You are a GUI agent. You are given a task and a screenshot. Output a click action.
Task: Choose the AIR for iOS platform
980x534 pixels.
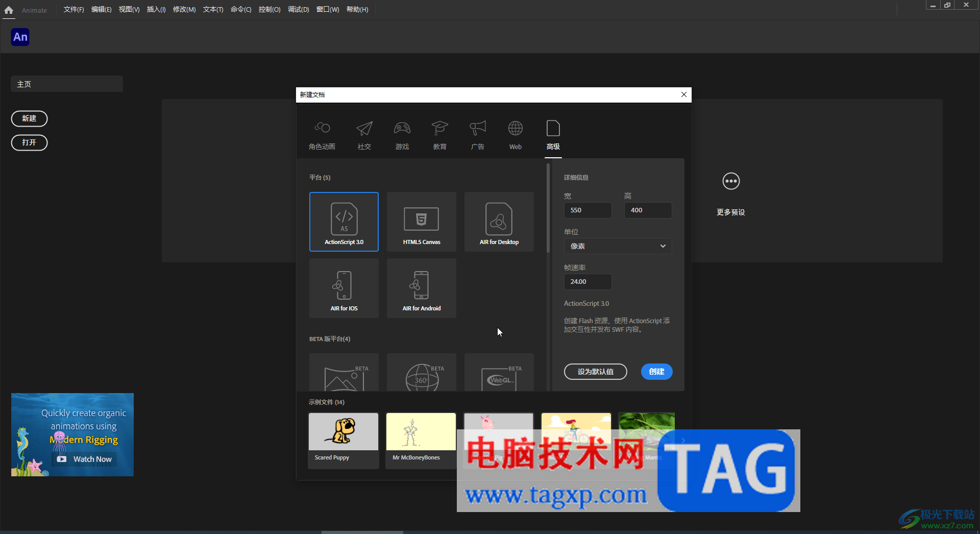tap(344, 288)
